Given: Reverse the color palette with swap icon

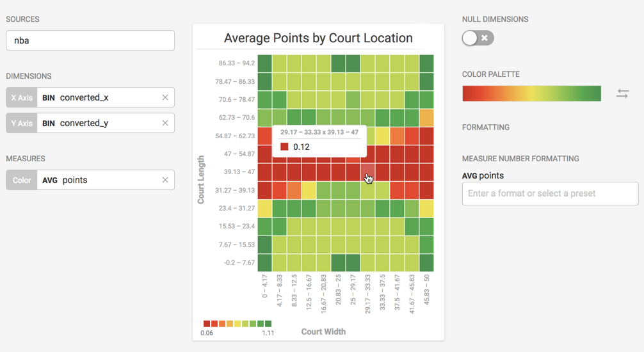Looking at the screenshot, I should click(622, 93).
